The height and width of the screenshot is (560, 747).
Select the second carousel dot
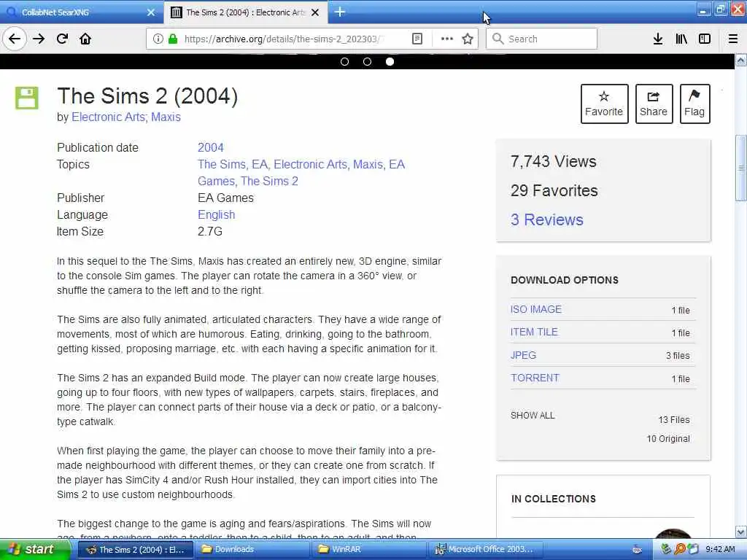click(368, 61)
